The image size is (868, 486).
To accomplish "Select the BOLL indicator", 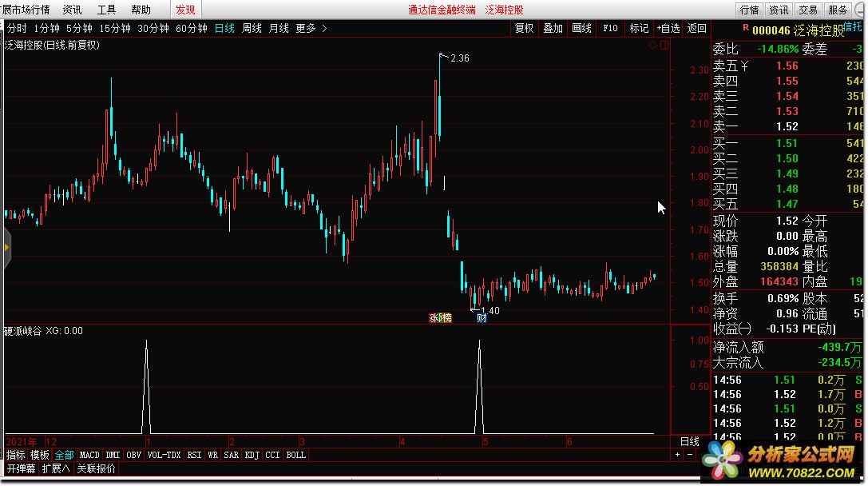I will click(295, 455).
